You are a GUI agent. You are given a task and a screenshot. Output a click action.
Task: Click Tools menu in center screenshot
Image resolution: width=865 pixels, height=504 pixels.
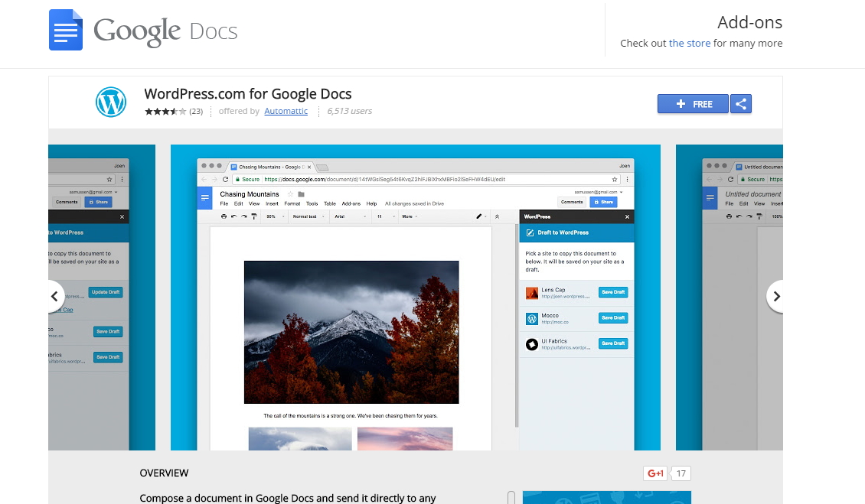click(x=312, y=203)
